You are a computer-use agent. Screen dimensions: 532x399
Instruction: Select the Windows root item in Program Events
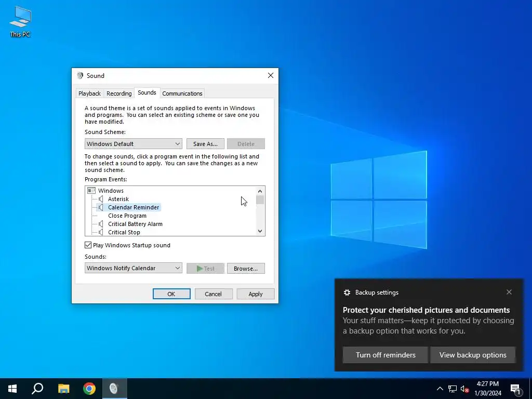click(x=111, y=191)
